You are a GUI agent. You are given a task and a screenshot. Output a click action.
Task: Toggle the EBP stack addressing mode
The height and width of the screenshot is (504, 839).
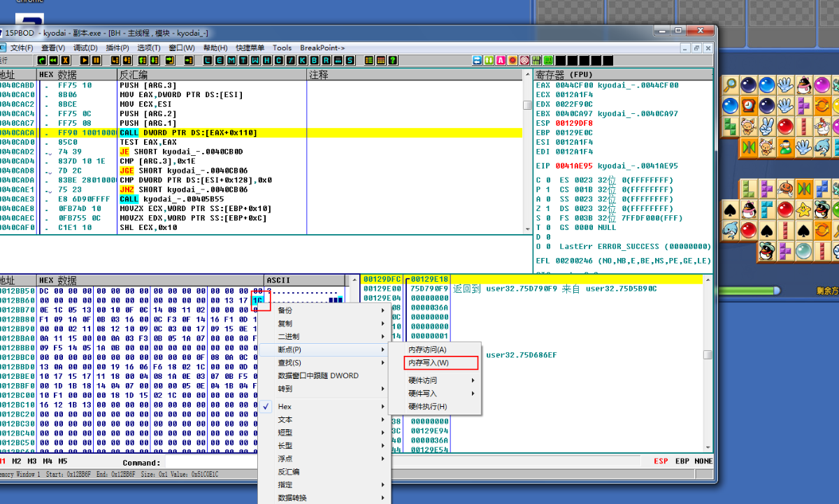pyautogui.click(x=682, y=461)
